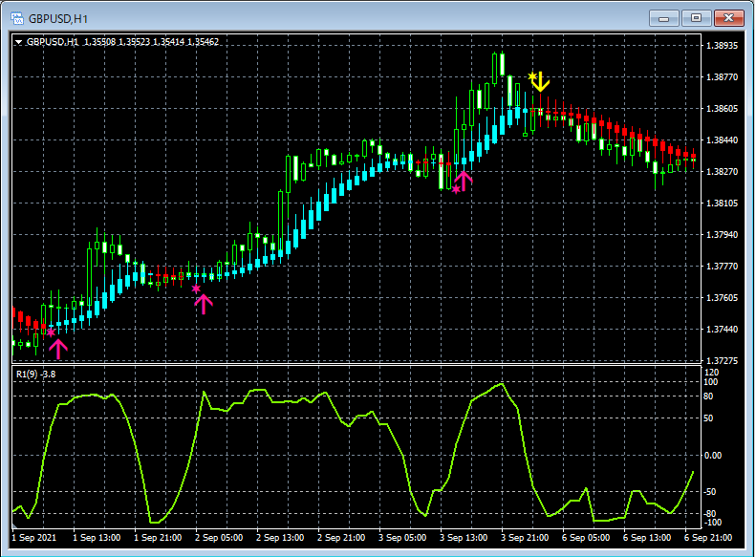Click the leftmost pink up arrow signal

(x=58, y=348)
